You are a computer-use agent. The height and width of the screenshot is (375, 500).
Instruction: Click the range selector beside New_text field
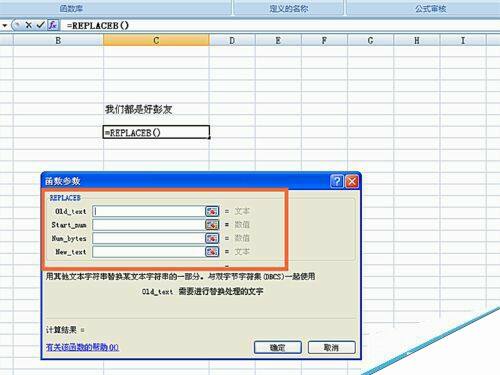point(212,252)
